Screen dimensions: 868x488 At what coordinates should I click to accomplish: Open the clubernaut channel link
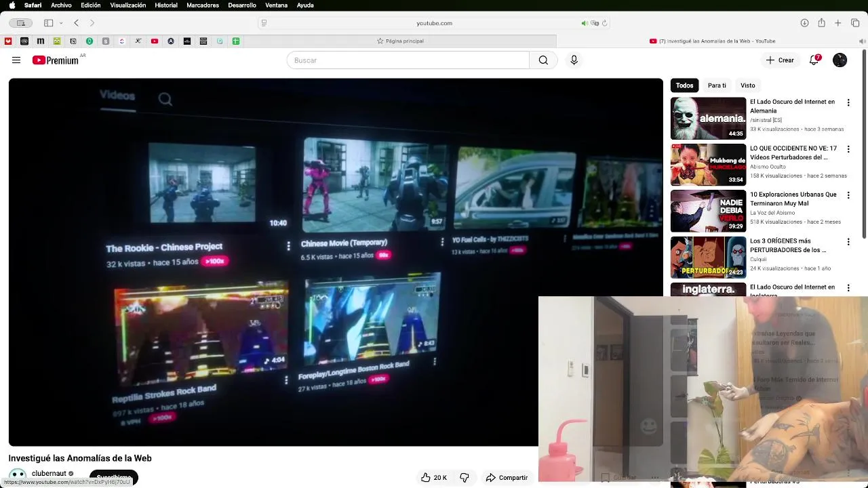click(49, 473)
